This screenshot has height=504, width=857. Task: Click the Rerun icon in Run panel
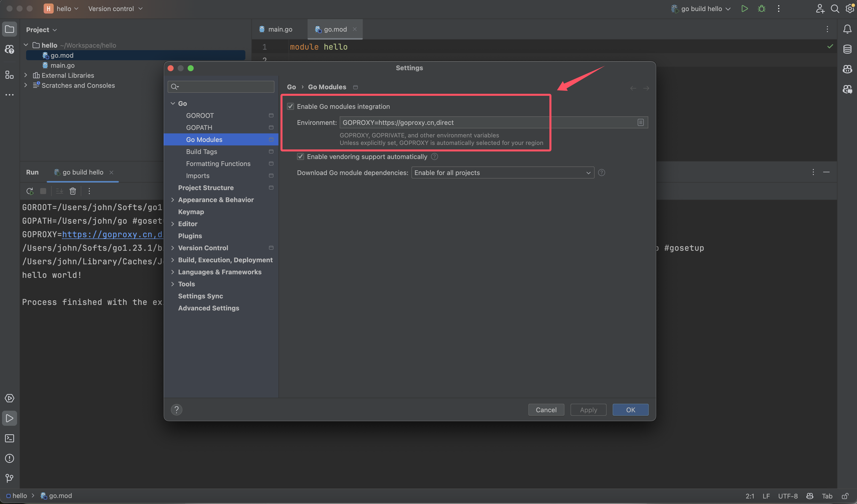pos(30,191)
